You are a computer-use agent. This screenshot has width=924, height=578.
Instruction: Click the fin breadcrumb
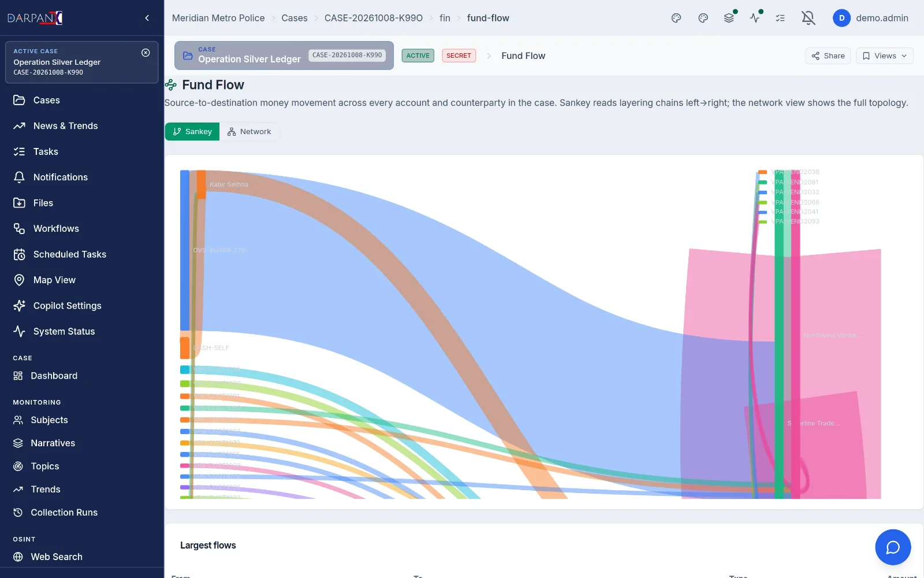point(445,18)
